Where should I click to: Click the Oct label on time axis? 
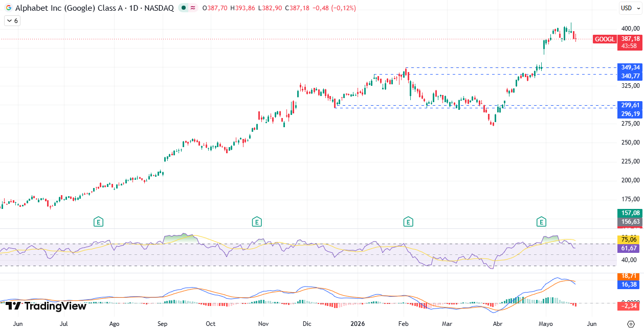coord(210,324)
